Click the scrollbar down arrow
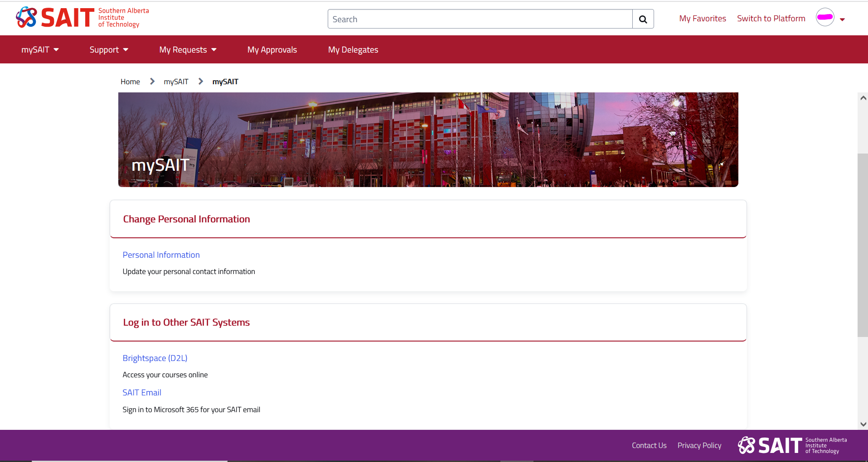This screenshot has height=462, width=868. click(x=863, y=424)
